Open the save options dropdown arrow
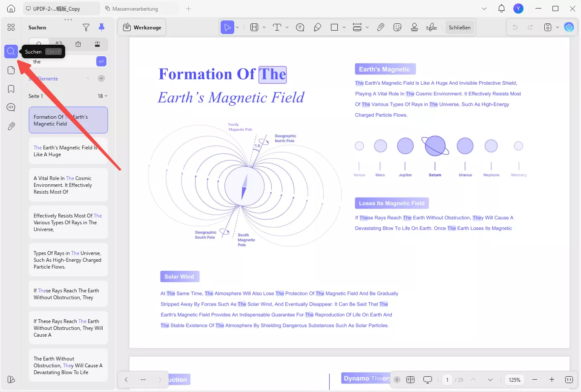This screenshot has height=392, width=581. [x=557, y=27]
